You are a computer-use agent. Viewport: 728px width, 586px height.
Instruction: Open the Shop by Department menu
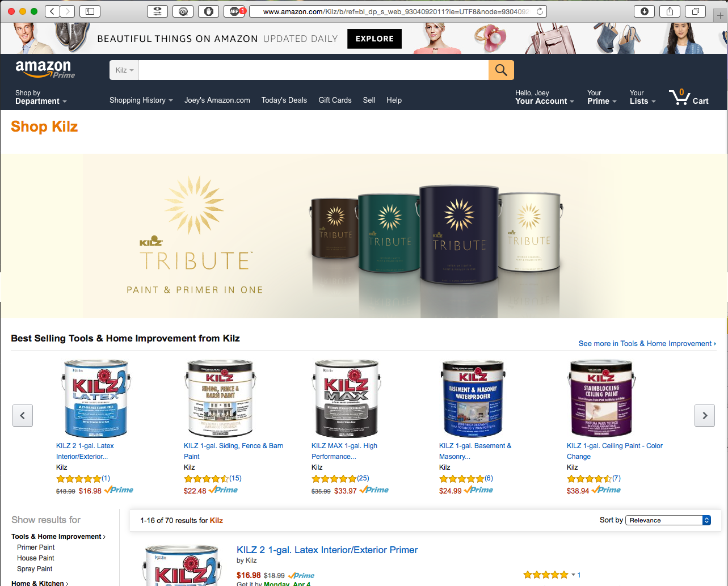click(x=41, y=97)
